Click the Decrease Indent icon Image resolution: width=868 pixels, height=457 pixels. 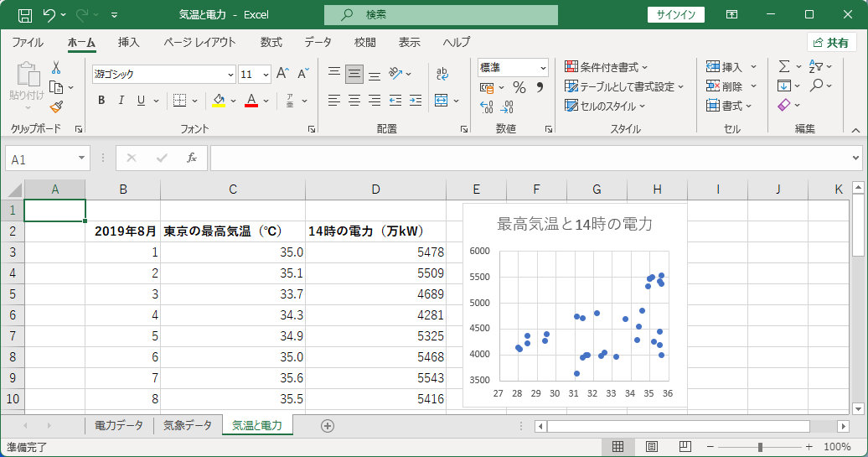point(395,101)
